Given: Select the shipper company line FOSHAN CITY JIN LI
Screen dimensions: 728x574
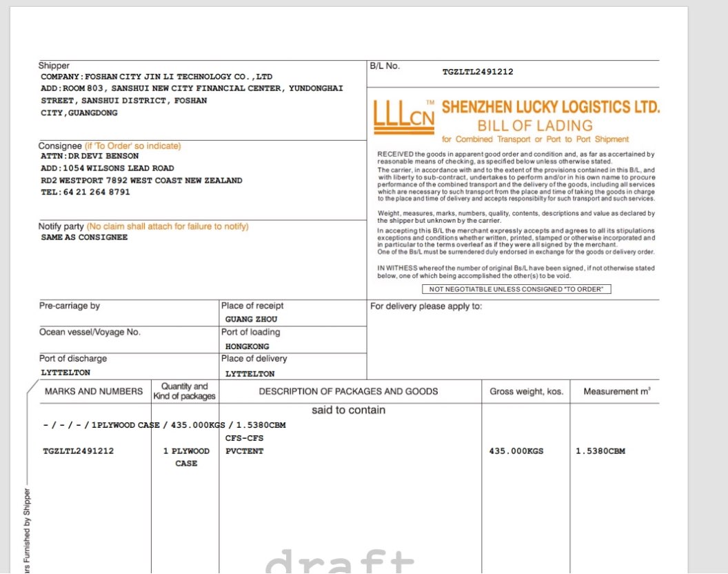Looking at the screenshot, I should (x=156, y=77).
